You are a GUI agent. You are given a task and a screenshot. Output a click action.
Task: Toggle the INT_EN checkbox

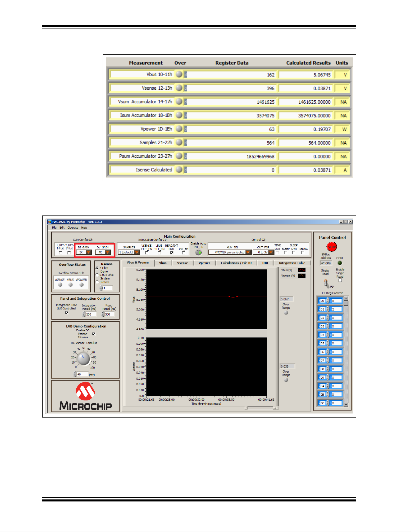[x=184, y=253]
